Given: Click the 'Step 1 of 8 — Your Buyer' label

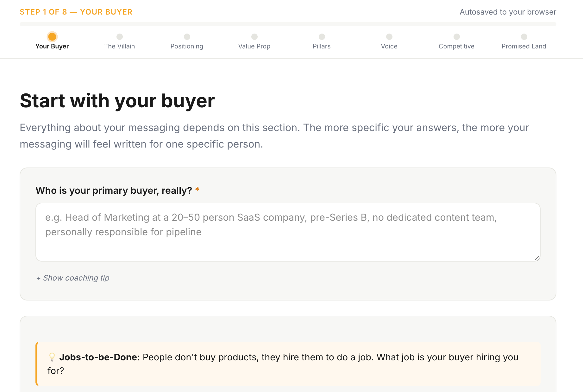Looking at the screenshot, I should [76, 12].
